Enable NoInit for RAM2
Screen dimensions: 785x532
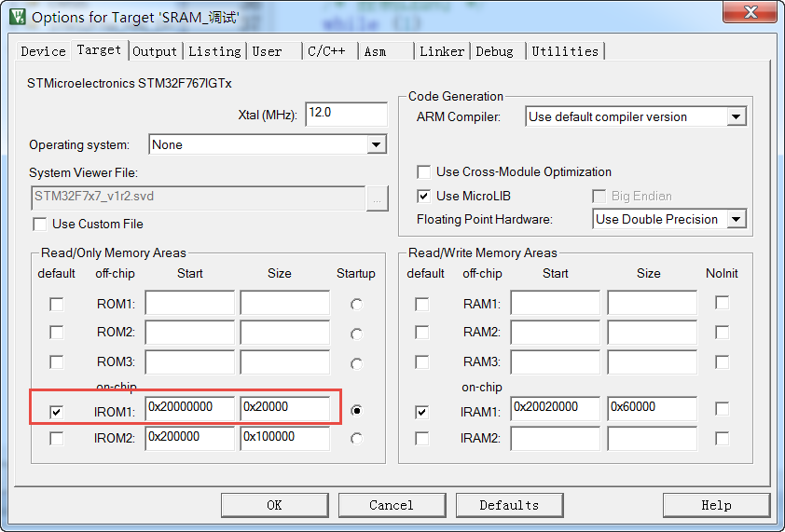(722, 333)
